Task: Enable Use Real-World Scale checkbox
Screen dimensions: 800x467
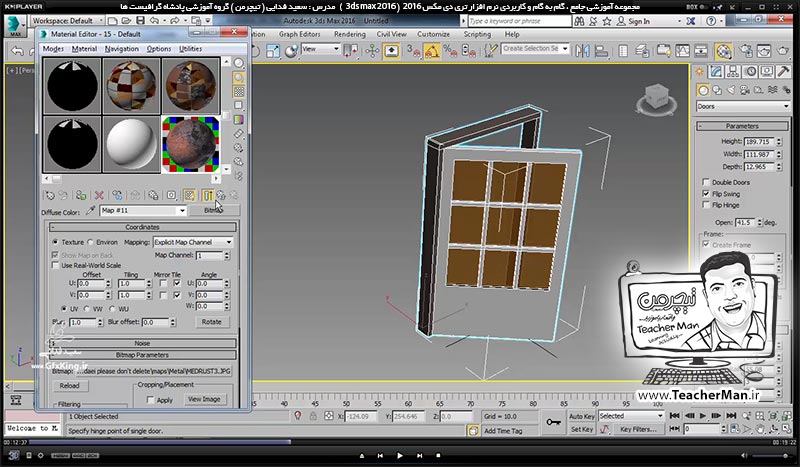Action: point(55,265)
